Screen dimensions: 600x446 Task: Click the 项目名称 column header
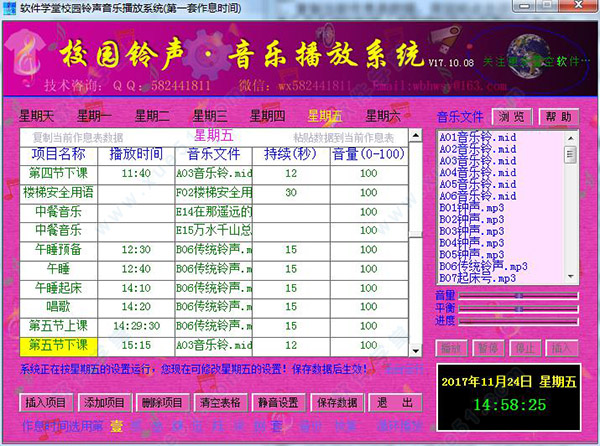(x=59, y=154)
